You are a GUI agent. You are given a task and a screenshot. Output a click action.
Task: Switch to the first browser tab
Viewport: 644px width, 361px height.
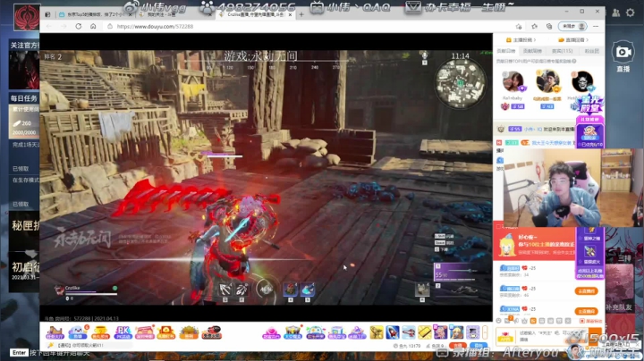[96, 14]
